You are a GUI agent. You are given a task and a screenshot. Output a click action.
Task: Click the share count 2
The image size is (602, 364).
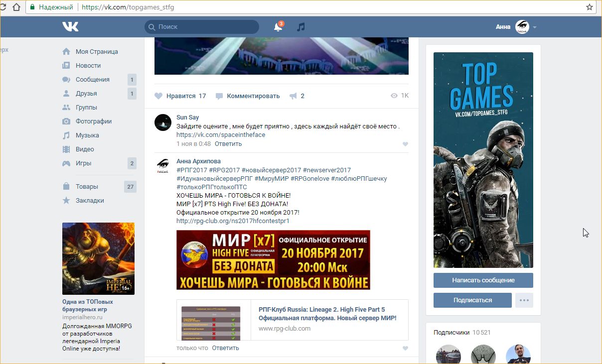[302, 96]
